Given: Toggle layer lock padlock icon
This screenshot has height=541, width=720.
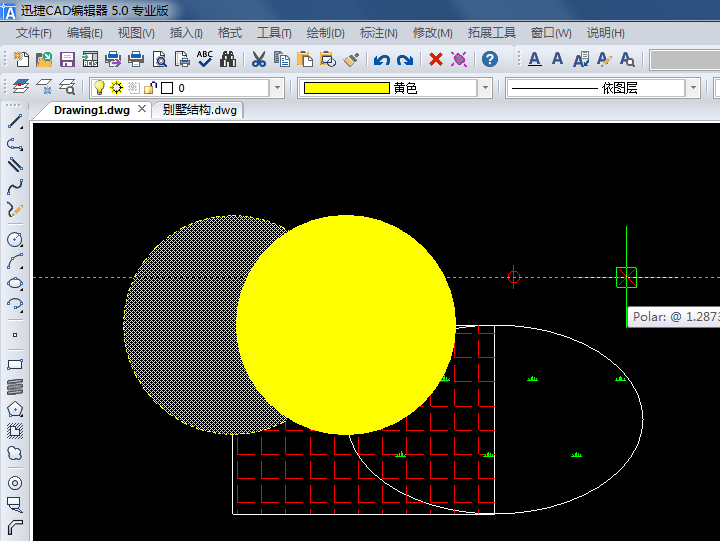Looking at the screenshot, I should point(150,87).
